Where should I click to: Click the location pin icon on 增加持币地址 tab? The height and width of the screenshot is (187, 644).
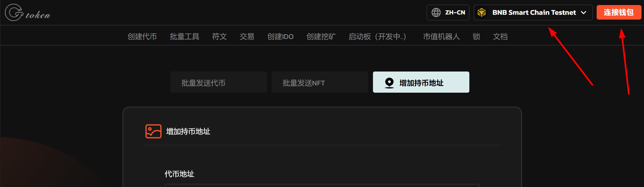click(389, 83)
